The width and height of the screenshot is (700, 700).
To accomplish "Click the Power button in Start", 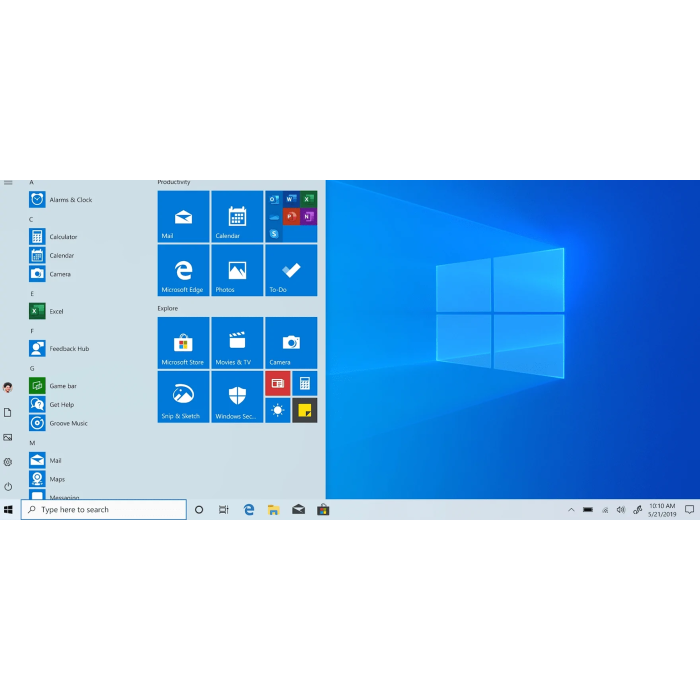I will [x=8, y=487].
